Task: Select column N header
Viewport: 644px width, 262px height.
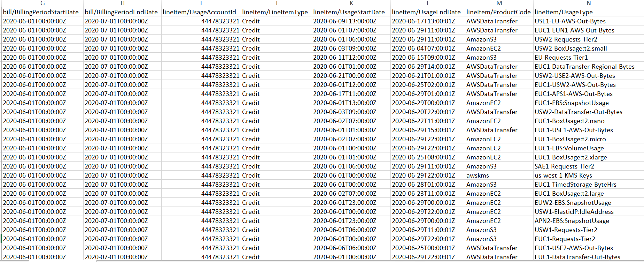Action: click(x=588, y=3)
